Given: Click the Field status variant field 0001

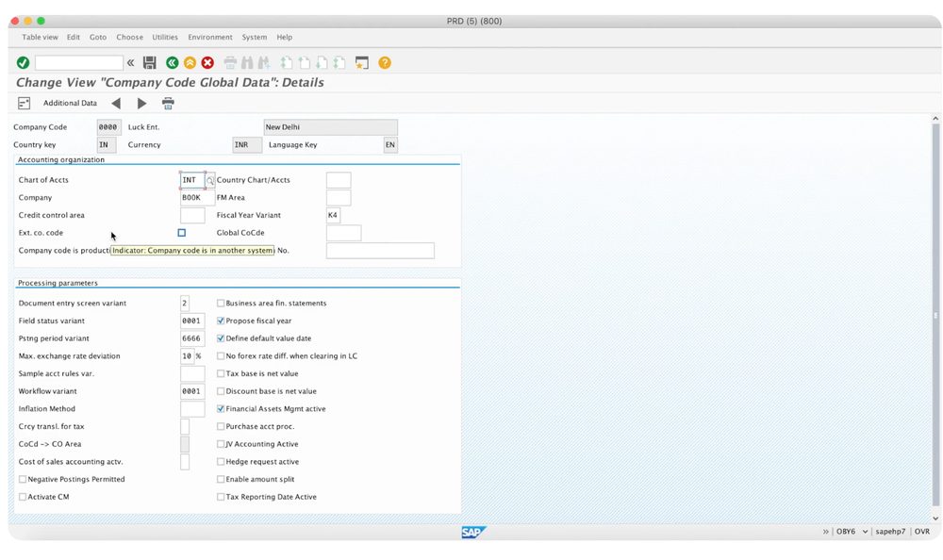Looking at the screenshot, I should pyautogui.click(x=192, y=321).
